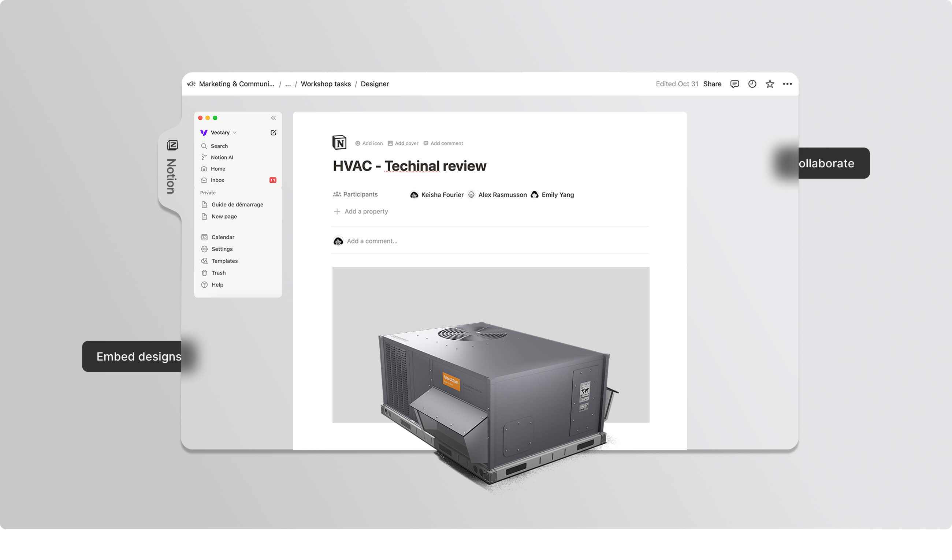Open Inbox with 11 notifications
Screen dimensions: 952x560
(x=217, y=180)
